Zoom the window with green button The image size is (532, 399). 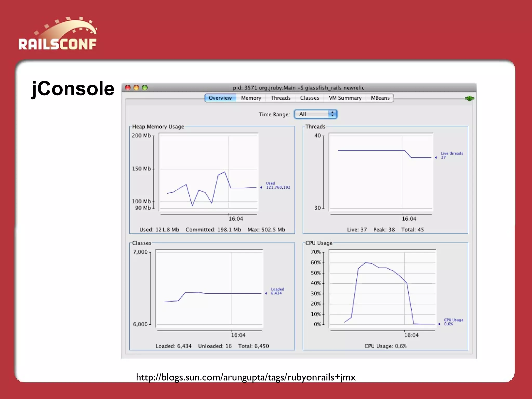click(x=145, y=88)
